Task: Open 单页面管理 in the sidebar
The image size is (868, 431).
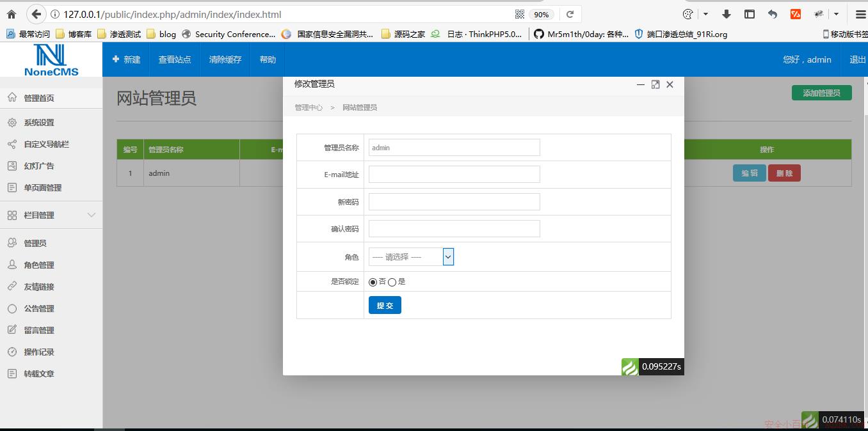Action: [51, 187]
